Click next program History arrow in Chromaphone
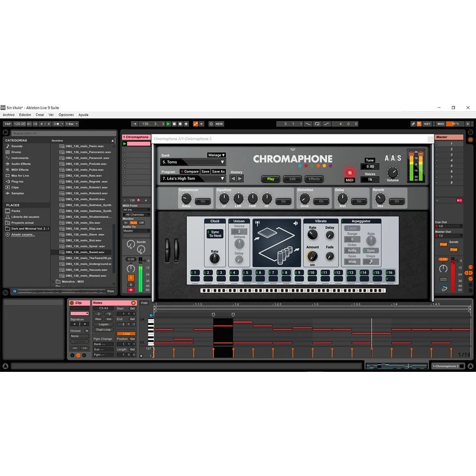This screenshot has width=476, height=476. (240, 179)
